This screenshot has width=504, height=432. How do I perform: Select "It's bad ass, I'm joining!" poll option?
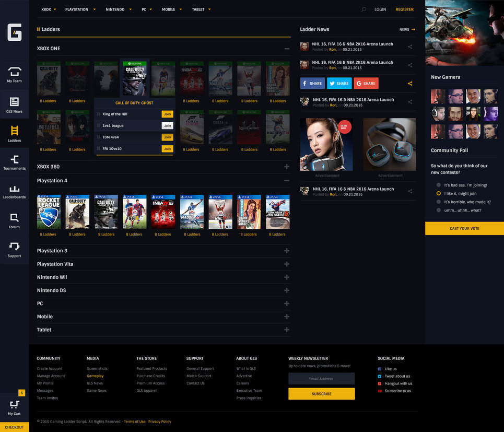click(x=439, y=185)
